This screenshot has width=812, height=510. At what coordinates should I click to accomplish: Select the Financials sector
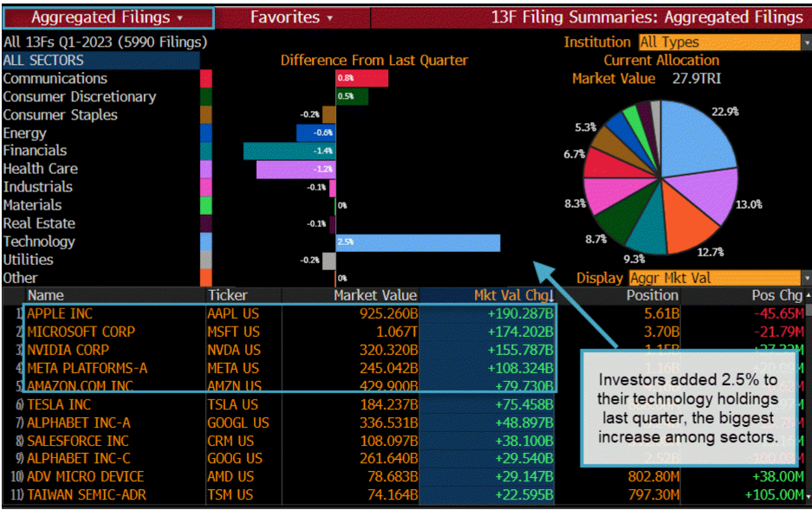click(x=35, y=151)
